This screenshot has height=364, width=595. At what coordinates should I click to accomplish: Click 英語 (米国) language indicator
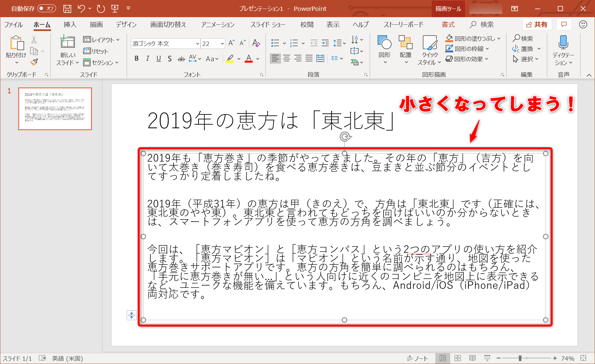(x=68, y=358)
